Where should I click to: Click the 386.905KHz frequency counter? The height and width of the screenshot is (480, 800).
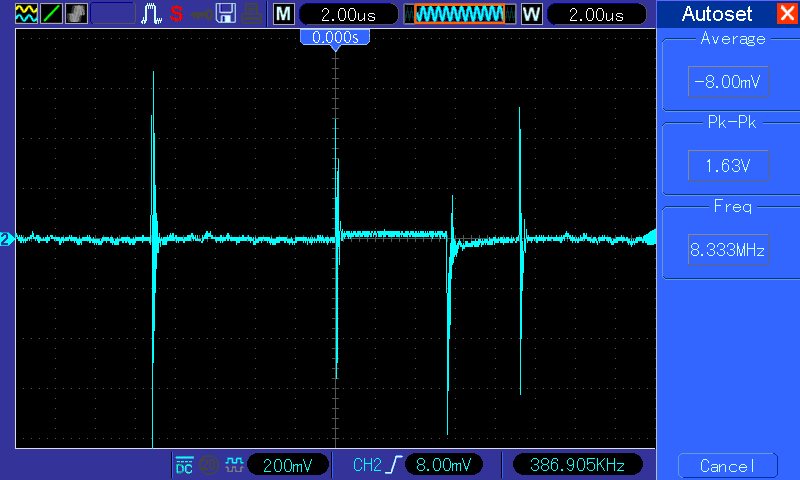click(x=577, y=465)
